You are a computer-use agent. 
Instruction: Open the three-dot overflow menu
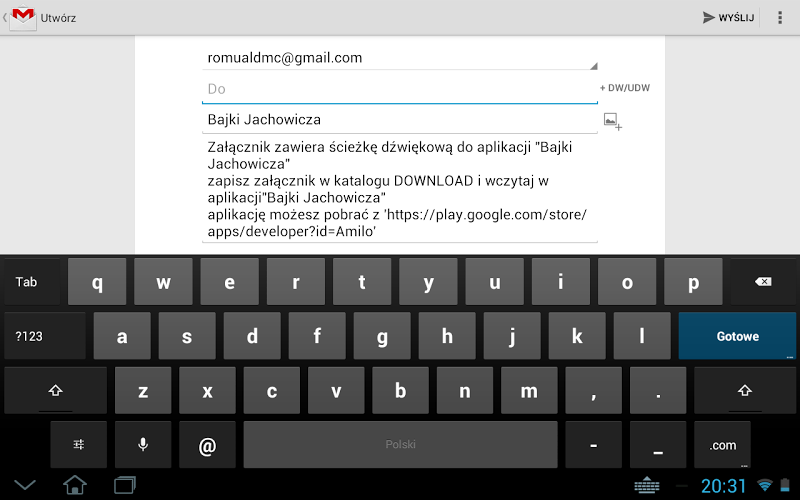[x=780, y=18]
